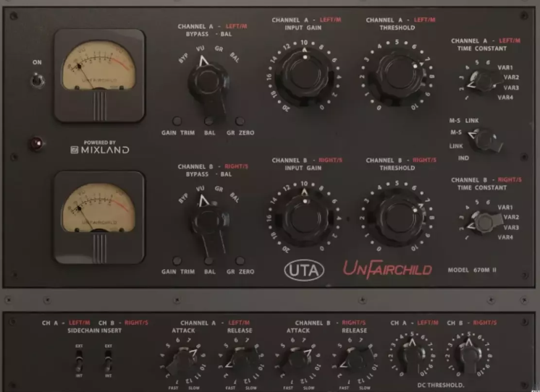Set Channel A selector to BAL
Image resolution: width=540 pixels, height=392 pixels.
coord(235,57)
